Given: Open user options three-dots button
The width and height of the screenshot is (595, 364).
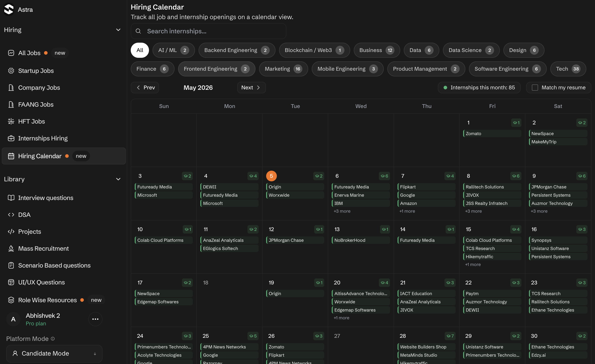Looking at the screenshot, I should click(x=95, y=319).
